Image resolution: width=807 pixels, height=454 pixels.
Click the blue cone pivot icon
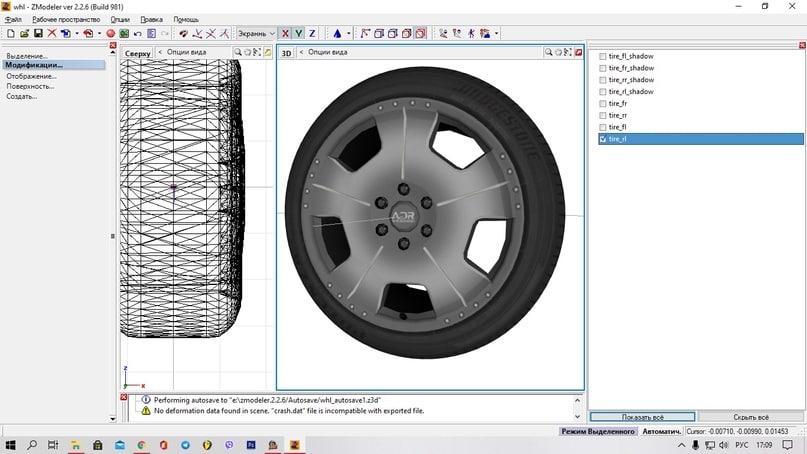337,33
